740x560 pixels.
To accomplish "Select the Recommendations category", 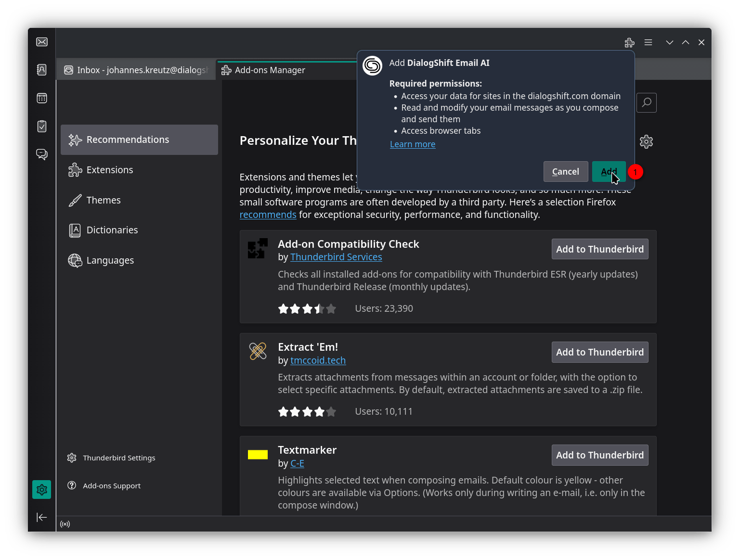I will 139,140.
